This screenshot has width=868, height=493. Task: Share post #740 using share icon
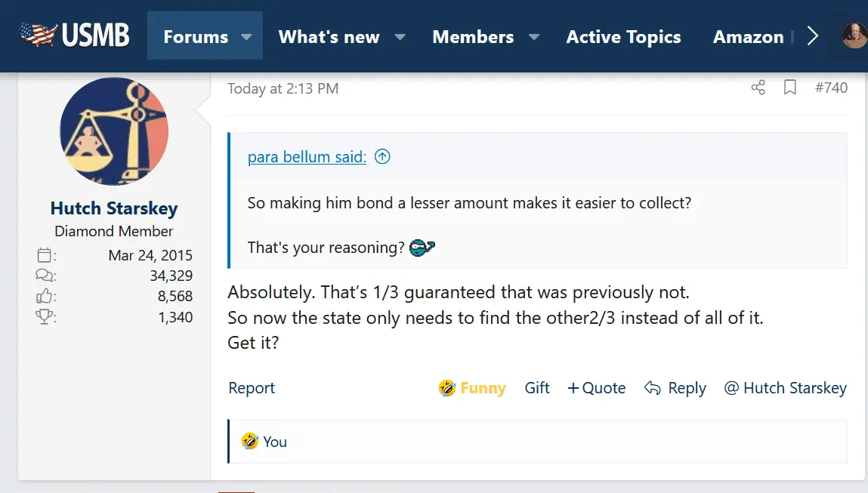[x=758, y=88]
